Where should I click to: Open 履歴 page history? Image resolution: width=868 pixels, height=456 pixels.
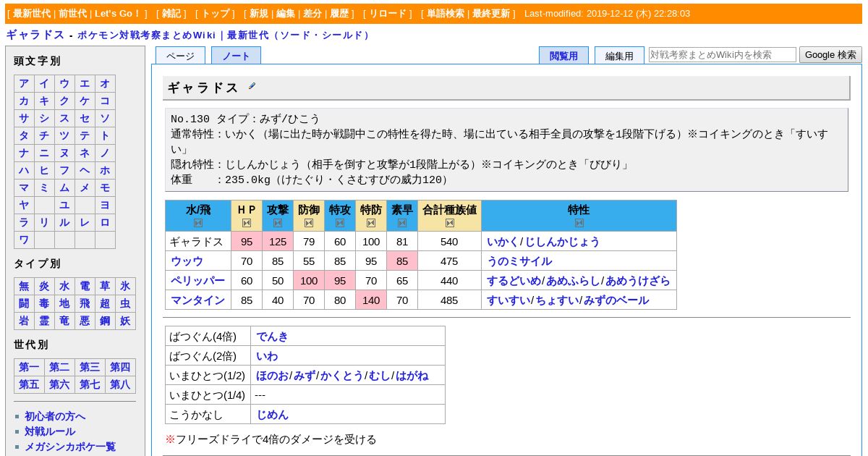(339, 14)
